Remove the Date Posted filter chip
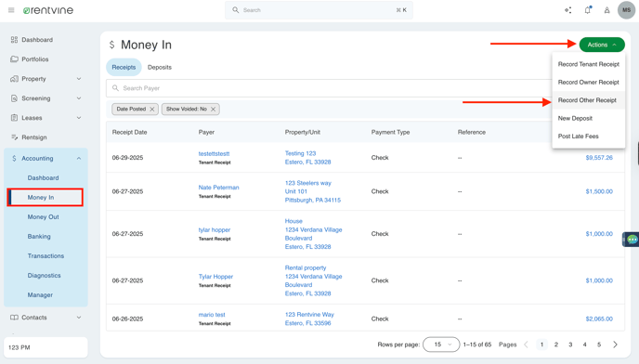 point(151,110)
